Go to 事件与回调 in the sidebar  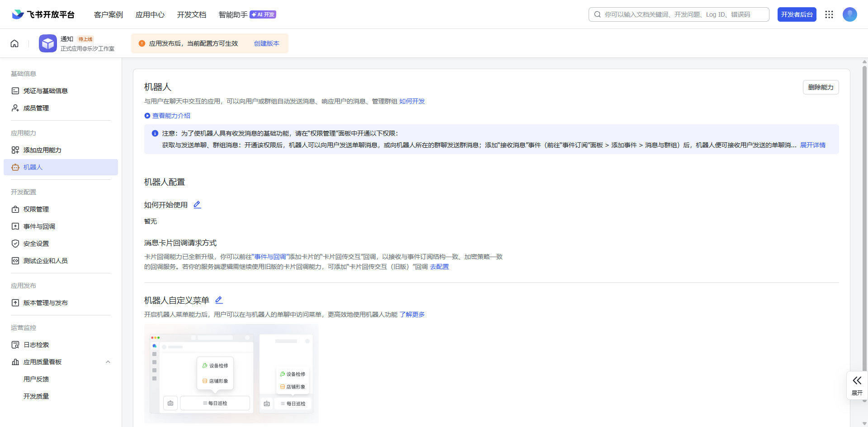[x=39, y=226]
